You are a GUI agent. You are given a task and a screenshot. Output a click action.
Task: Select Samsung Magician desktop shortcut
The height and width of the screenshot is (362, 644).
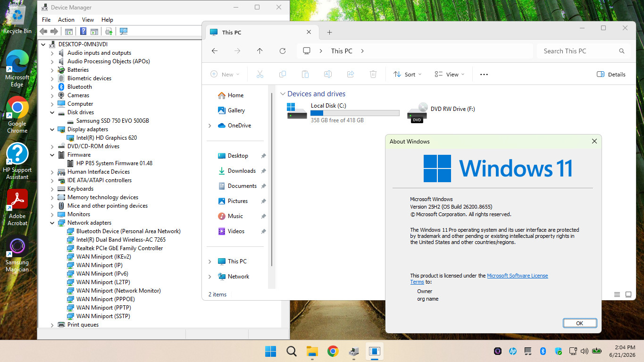click(17, 254)
